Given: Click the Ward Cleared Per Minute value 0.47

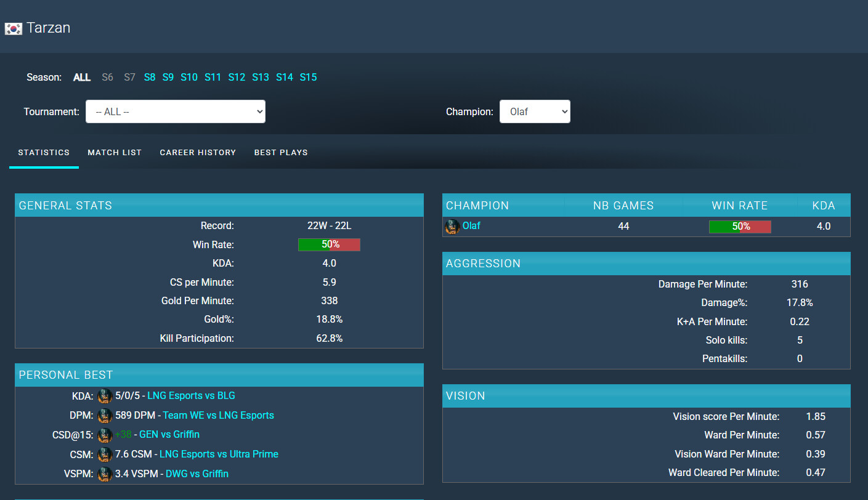Looking at the screenshot, I should click(x=816, y=472).
